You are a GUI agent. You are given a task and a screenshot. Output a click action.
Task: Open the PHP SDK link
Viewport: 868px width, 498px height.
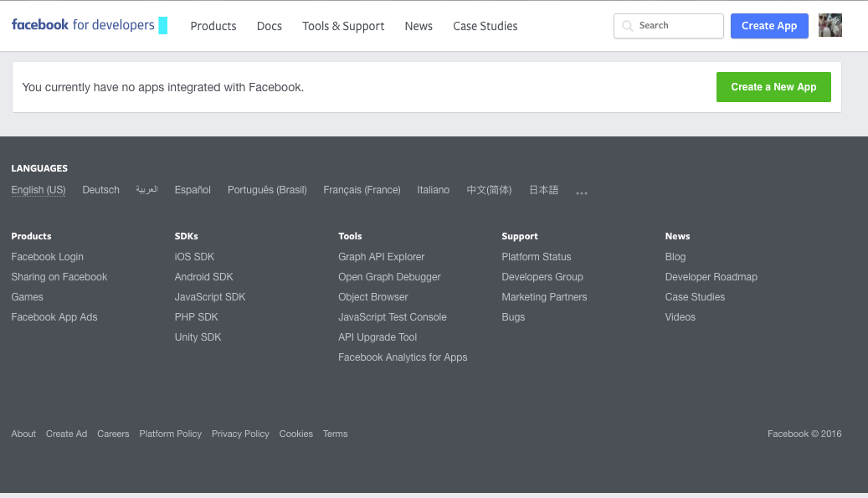pos(197,317)
